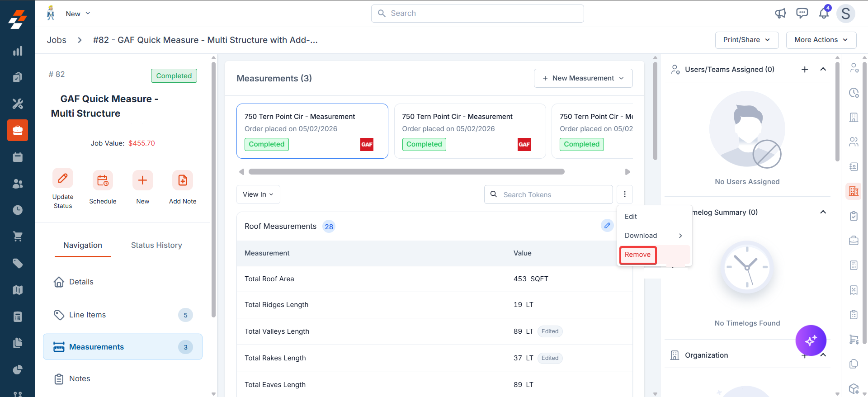868x397 pixels.
Task: Click the Total Ridges Length row label
Action: coord(277,305)
